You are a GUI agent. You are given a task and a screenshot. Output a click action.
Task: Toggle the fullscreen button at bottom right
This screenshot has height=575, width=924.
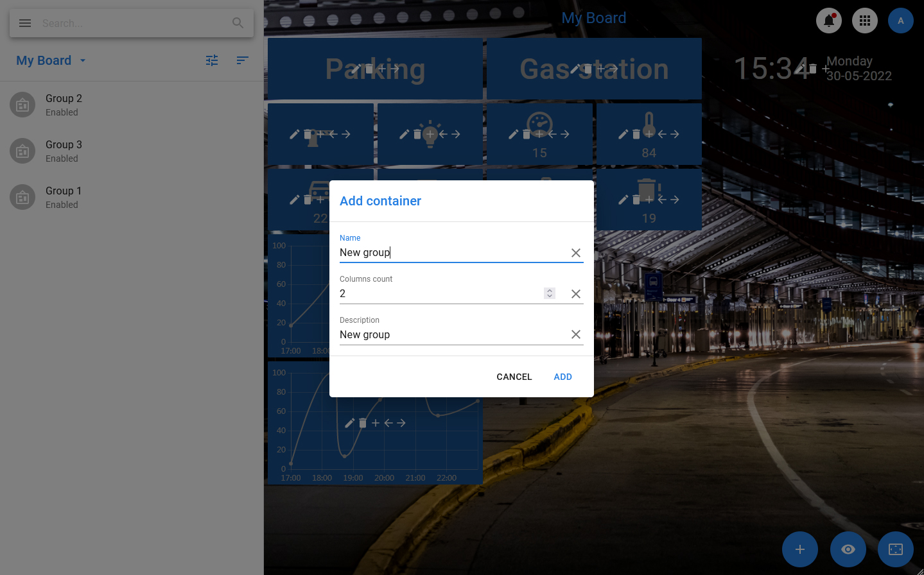tap(895, 549)
